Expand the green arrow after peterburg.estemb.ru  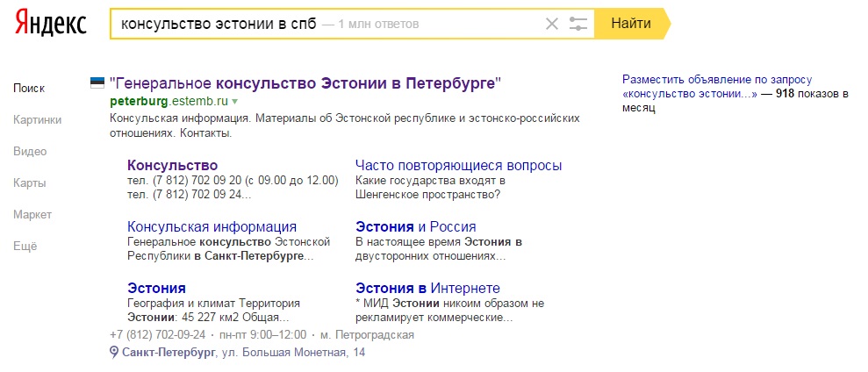click(234, 102)
